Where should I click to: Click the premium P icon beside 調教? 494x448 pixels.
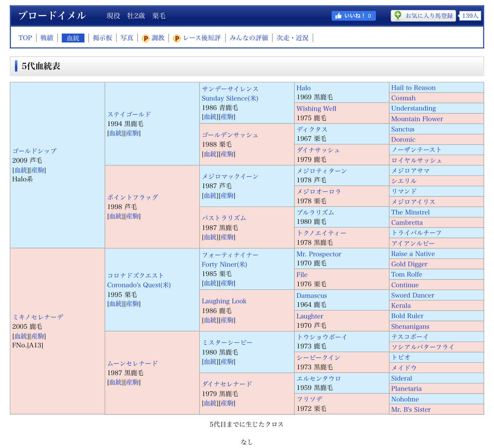[x=146, y=38]
